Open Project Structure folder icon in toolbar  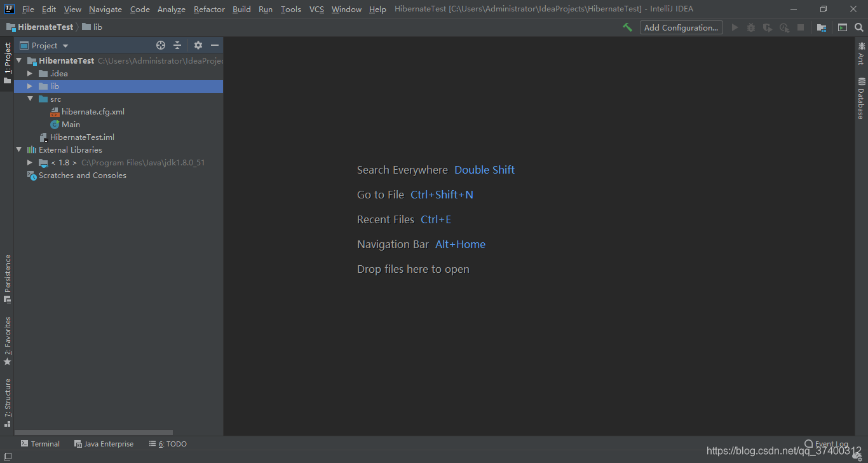click(x=822, y=27)
